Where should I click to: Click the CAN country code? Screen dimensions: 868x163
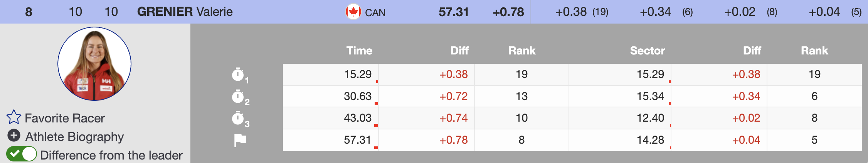point(375,13)
